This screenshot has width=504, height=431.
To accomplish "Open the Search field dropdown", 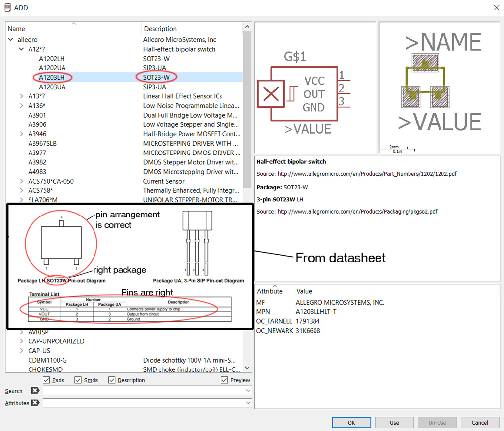I will 248,391.
